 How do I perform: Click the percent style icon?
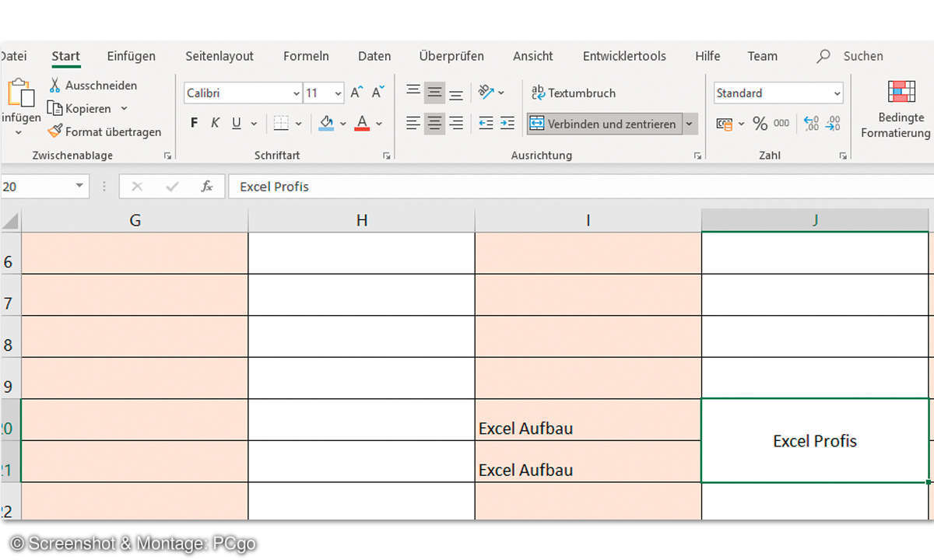760,124
